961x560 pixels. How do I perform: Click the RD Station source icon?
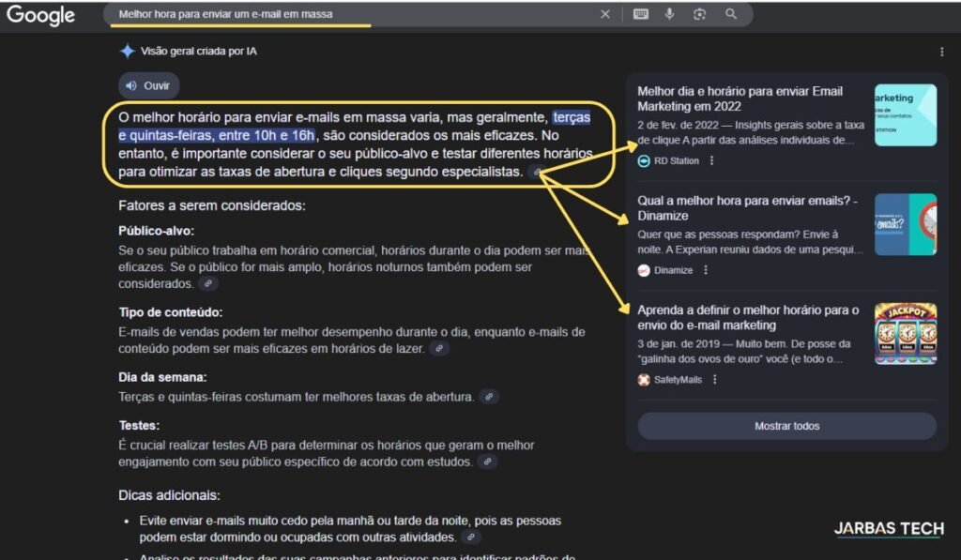coord(644,161)
